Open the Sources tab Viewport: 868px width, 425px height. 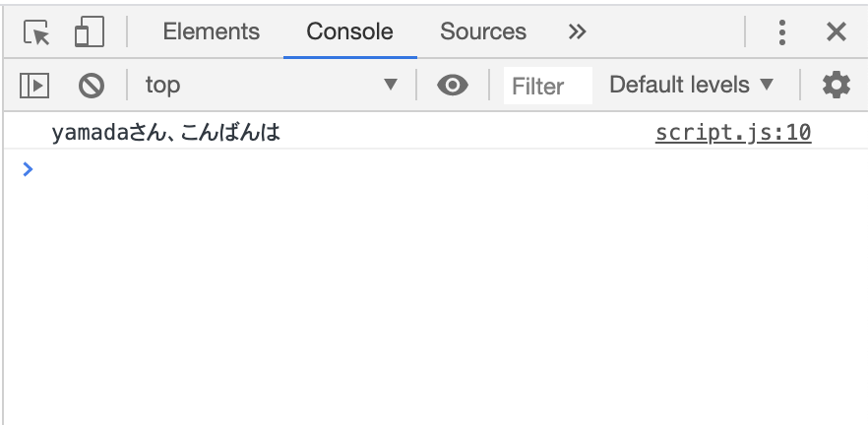point(482,31)
